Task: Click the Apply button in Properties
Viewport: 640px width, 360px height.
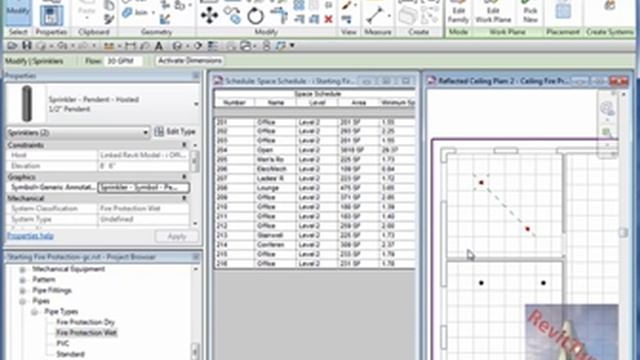Action: (x=177, y=236)
